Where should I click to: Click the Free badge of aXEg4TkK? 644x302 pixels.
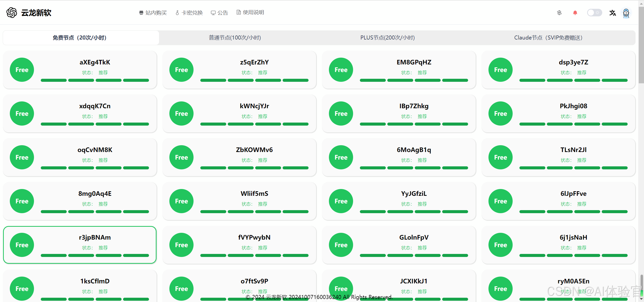(x=22, y=70)
